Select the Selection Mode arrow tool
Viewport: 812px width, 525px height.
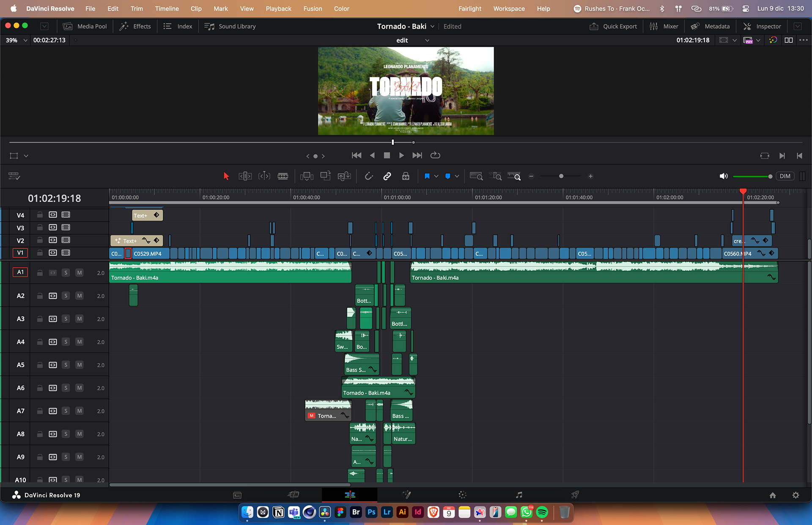226,176
